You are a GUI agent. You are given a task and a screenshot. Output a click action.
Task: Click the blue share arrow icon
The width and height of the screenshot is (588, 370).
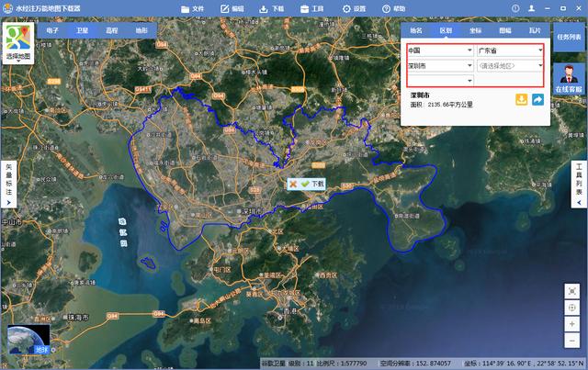[x=537, y=99]
